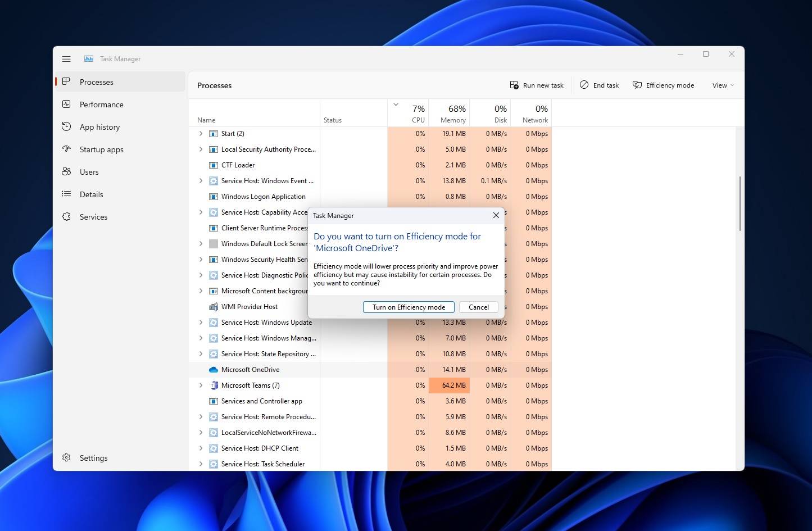Click the Turn on Efficiency mode button
The width and height of the screenshot is (812, 531).
(x=409, y=307)
